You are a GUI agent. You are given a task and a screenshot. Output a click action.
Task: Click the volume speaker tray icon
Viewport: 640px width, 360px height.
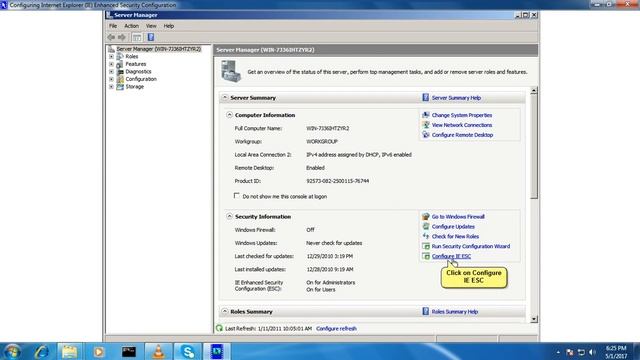click(592, 352)
